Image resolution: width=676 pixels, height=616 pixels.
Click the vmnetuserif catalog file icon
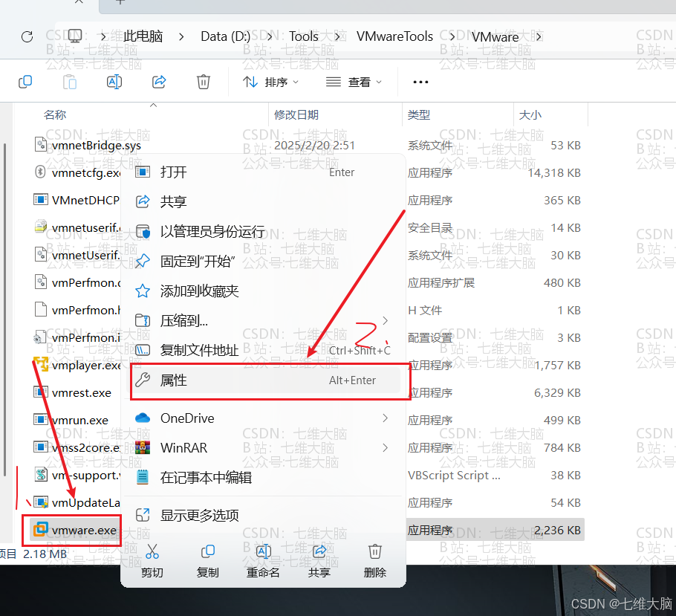(x=41, y=226)
